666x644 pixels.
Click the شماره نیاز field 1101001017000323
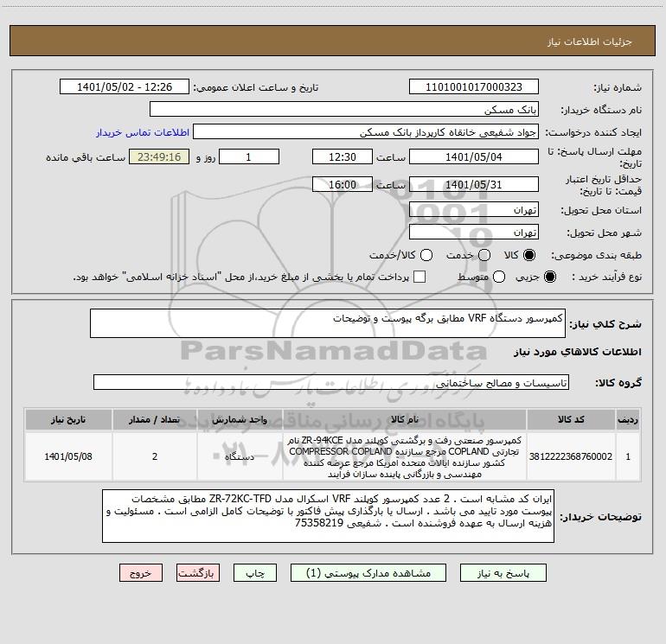[x=474, y=86]
